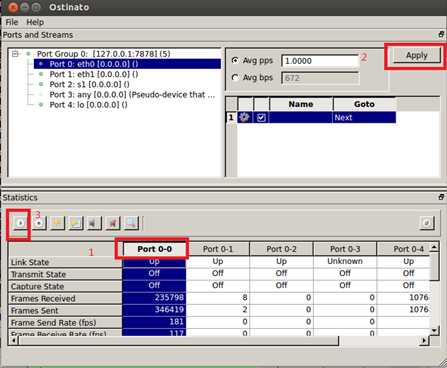
Task: Select the Port 0-1 column header
Action: point(218,249)
